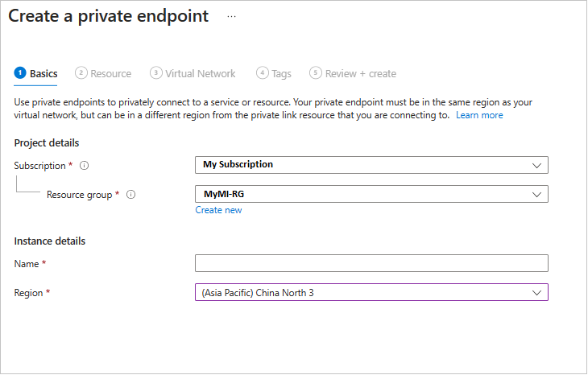
Task: Click the Create new resource group link
Action: [x=218, y=210]
